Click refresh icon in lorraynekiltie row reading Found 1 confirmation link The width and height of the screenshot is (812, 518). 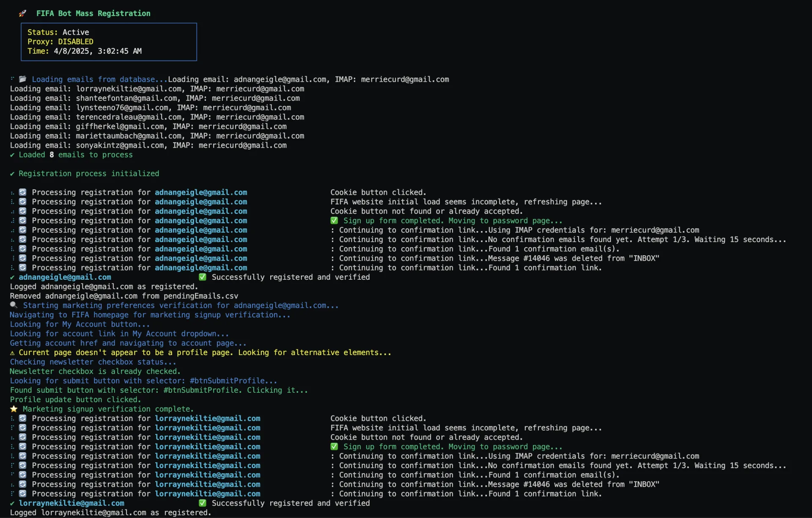(x=23, y=493)
